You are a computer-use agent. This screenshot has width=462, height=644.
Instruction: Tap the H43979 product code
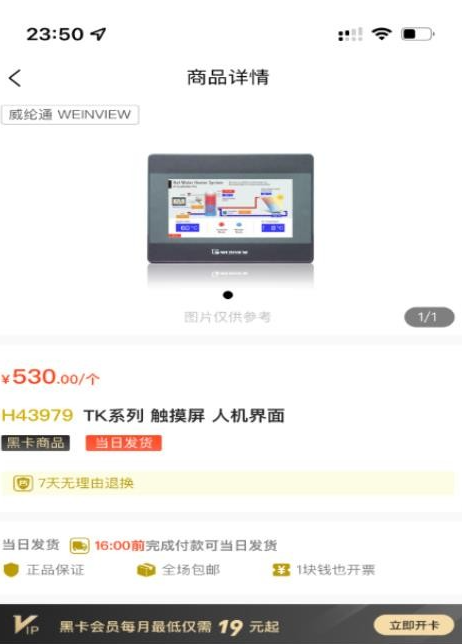click(37, 416)
